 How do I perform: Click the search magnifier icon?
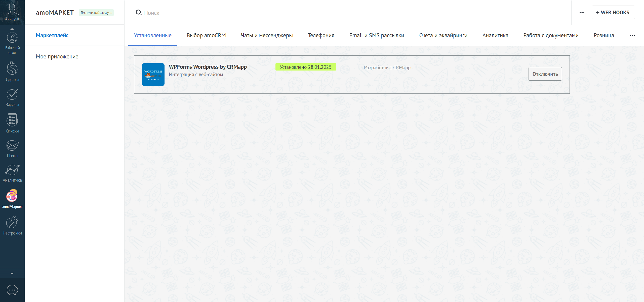point(139,12)
